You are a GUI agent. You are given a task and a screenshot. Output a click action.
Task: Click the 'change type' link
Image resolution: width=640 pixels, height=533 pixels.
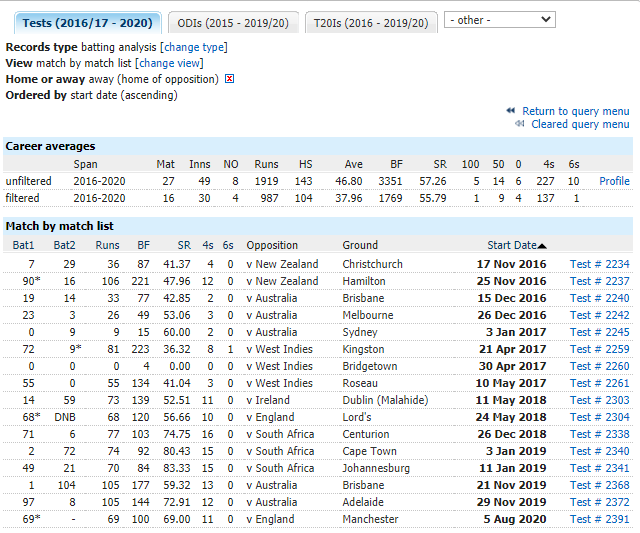(x=194, y=47)
